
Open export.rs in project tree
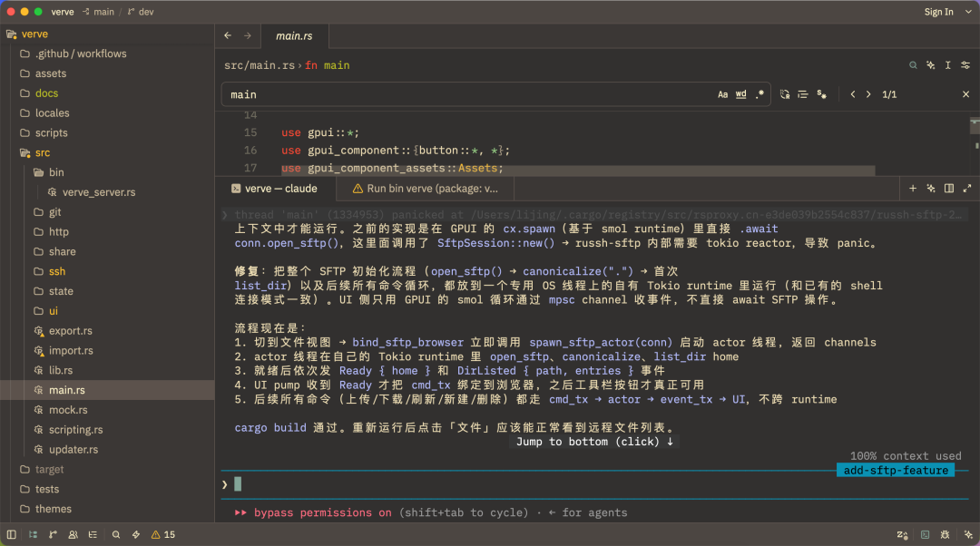[107, 330]
